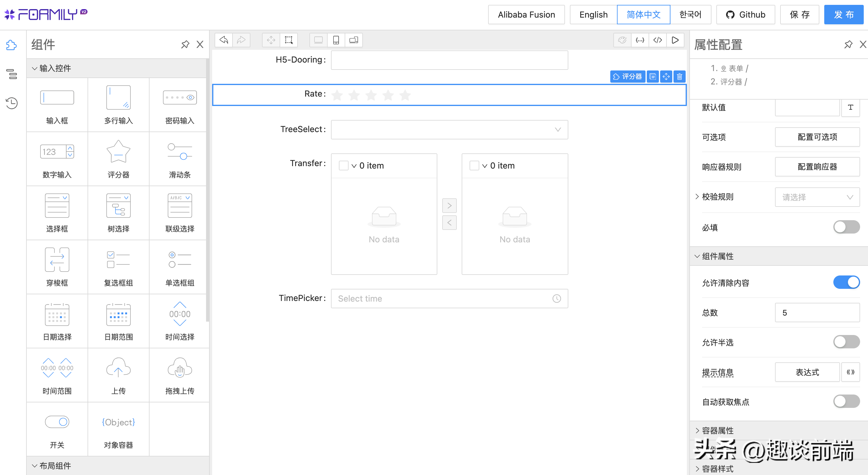868x475 pixels.
Task: Pin the 组件 panel
Action: tap(185, 44)
